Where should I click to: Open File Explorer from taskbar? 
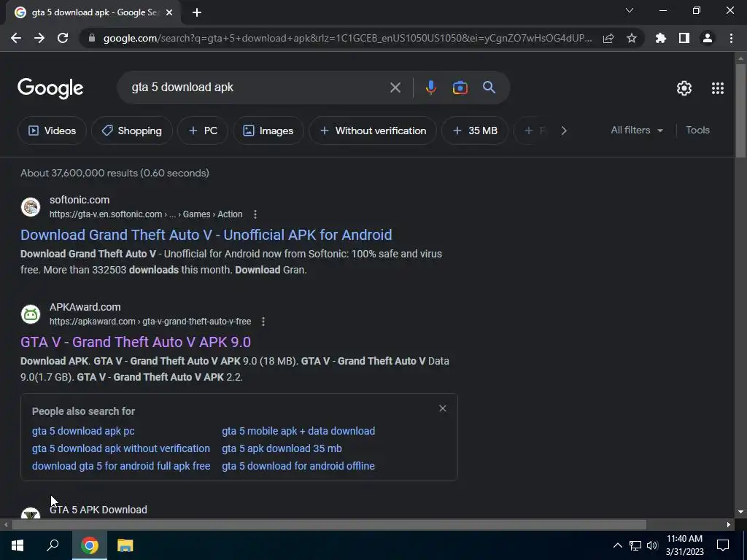coord(125,545)
